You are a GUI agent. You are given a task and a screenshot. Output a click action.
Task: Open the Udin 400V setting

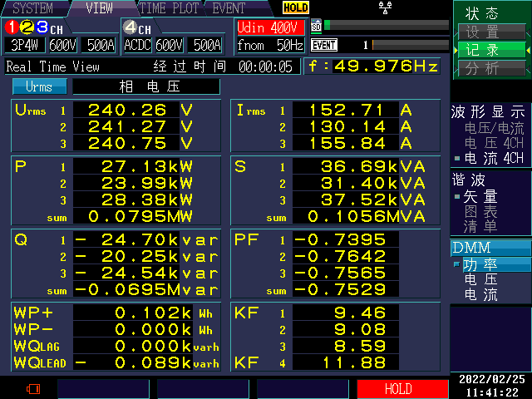pyautogui.click(x=270, y=27)
